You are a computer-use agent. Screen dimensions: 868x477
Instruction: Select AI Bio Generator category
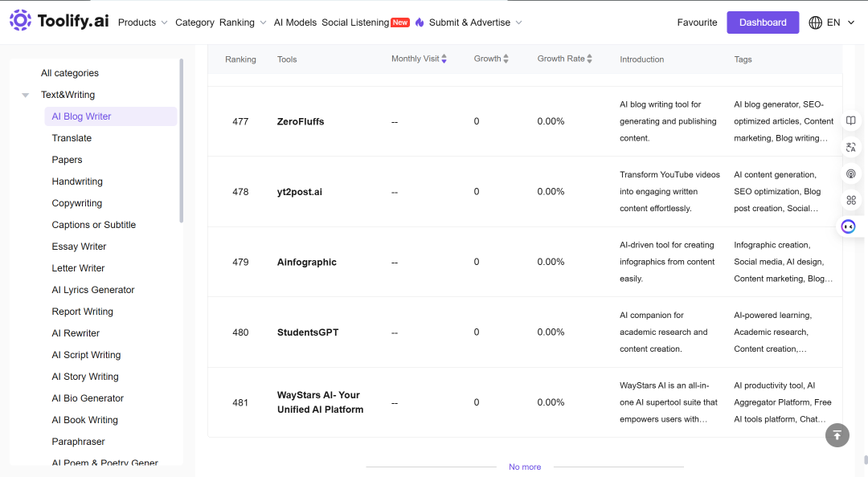pyautogui.click(x=88, y=397)
